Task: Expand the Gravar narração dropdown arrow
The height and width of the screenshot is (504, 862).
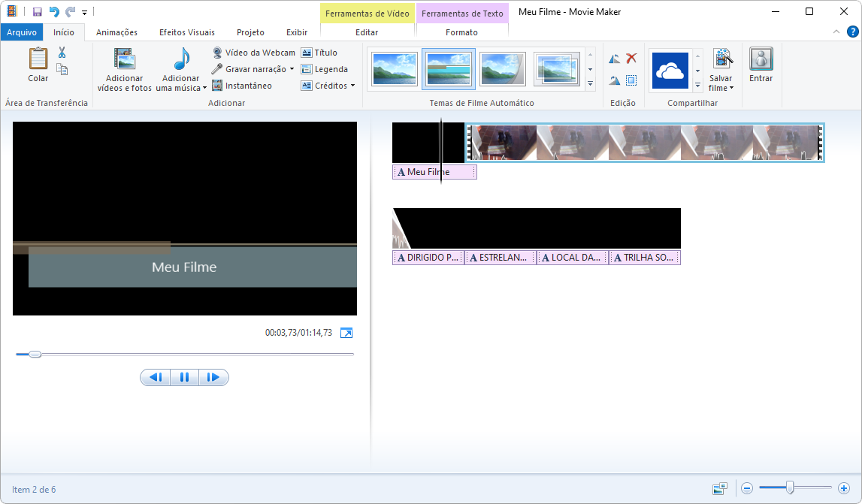Action: point(292,69)
